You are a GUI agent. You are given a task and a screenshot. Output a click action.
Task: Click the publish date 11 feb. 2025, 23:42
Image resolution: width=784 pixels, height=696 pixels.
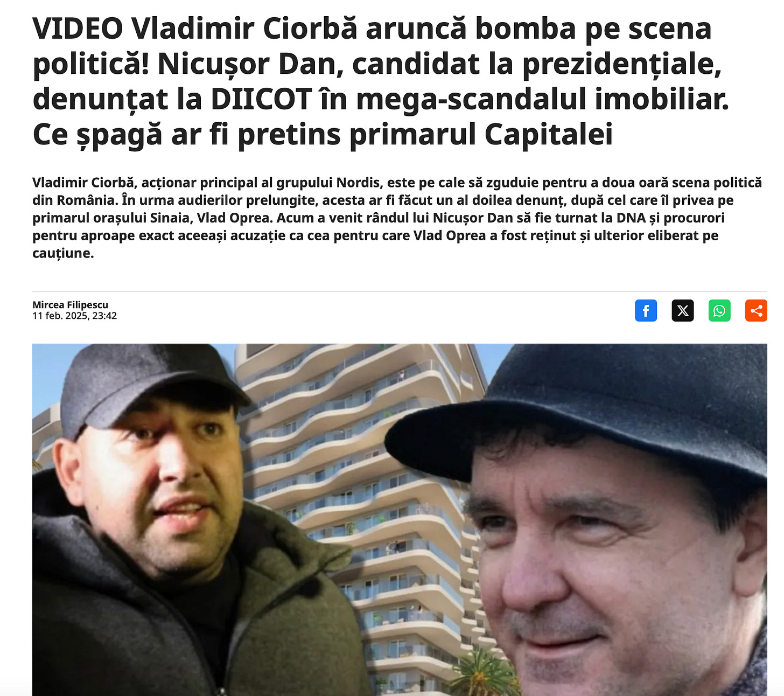pos(75,316)
